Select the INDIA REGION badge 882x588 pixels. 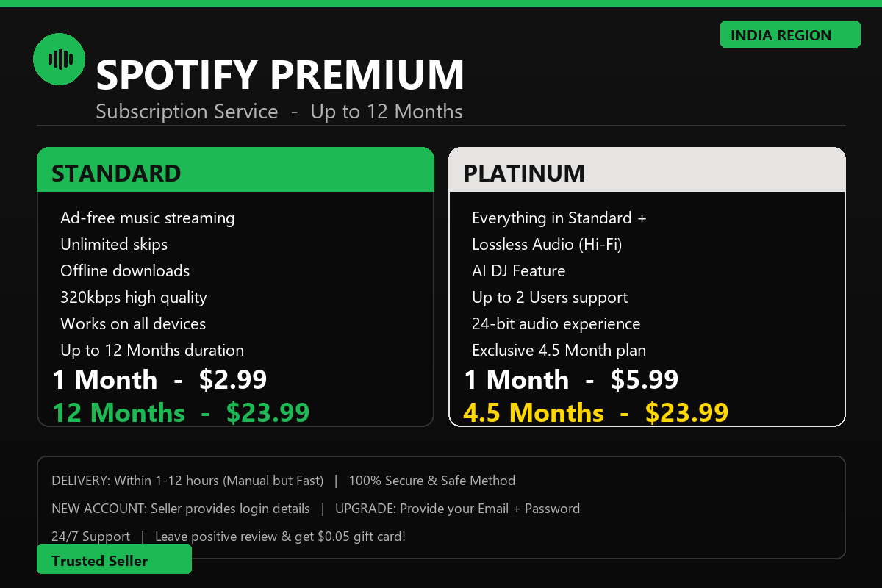790,35
